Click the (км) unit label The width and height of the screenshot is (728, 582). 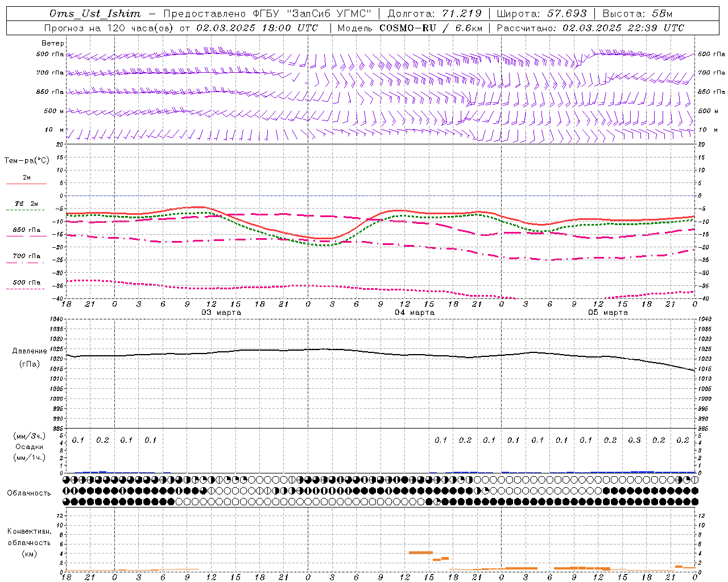coord(29,554)
